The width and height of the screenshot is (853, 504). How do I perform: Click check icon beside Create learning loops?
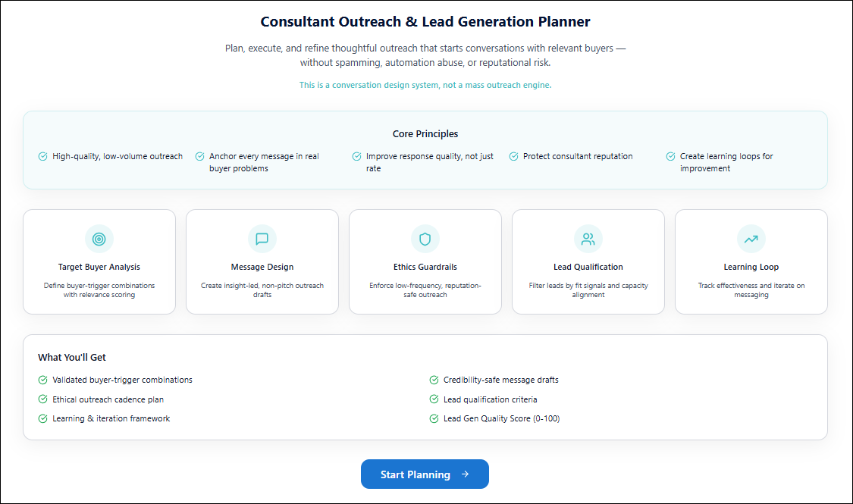point(671,157)
